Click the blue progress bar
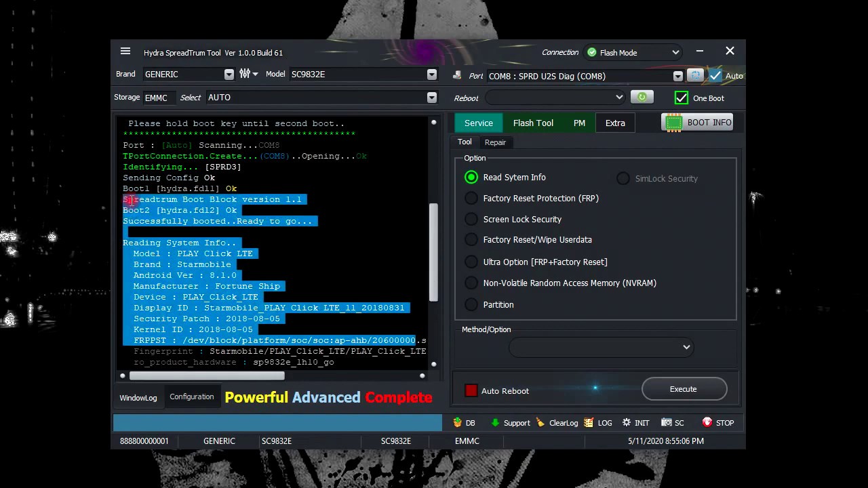This screenshot has width=868, height=488. pyautogui.click(x=277, y=422)
